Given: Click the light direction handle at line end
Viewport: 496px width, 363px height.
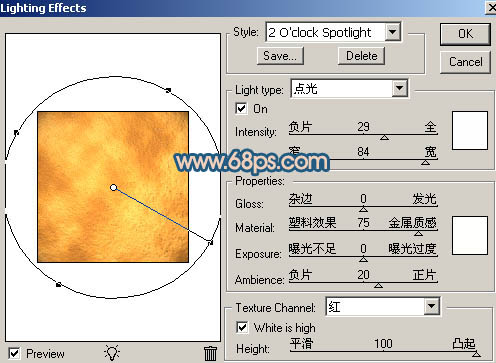Looking at the screenshot, I should [x=211, y=243].
